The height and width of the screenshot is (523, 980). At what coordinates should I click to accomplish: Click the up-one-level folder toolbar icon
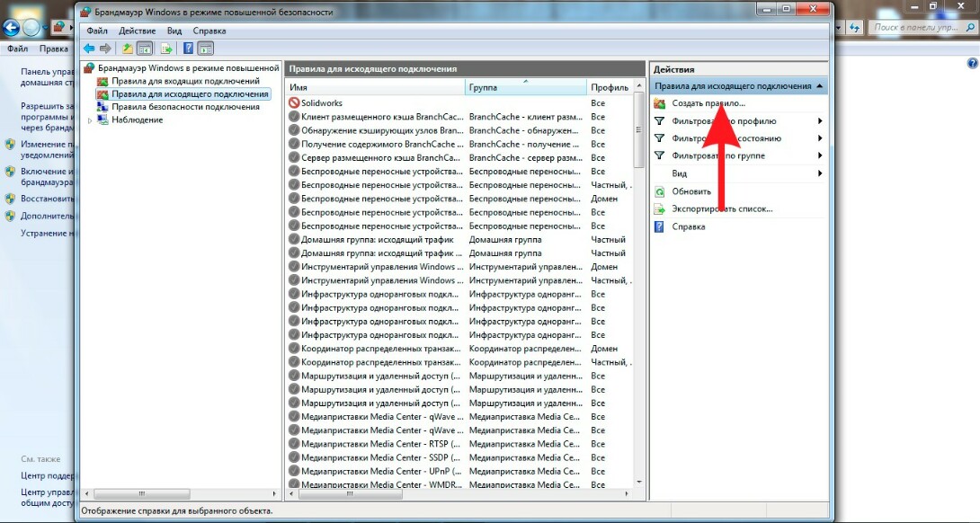128,49
